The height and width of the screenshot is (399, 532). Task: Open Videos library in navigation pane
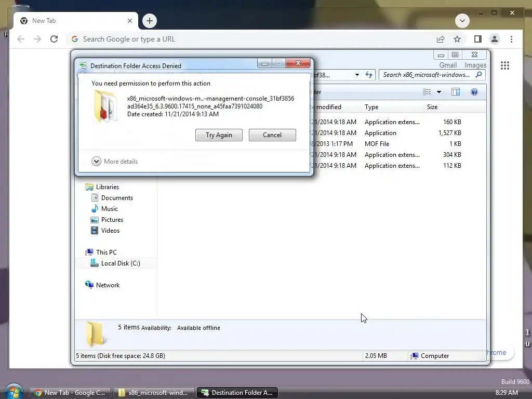110,230
